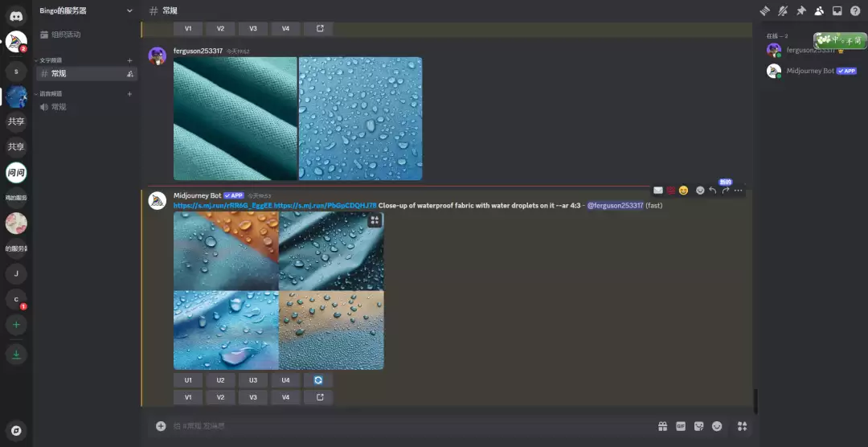This screenshot has height=447, width=868.
Task: Click the V4 variation button at bottom
Action: tap(285, 397)
